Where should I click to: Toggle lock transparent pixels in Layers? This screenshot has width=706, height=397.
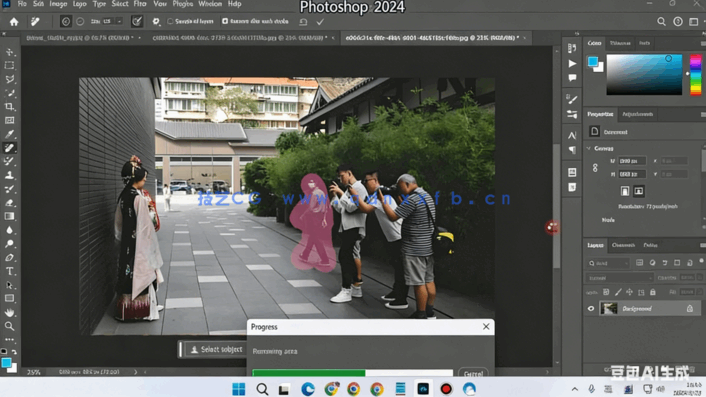click(x=606, y=292)
